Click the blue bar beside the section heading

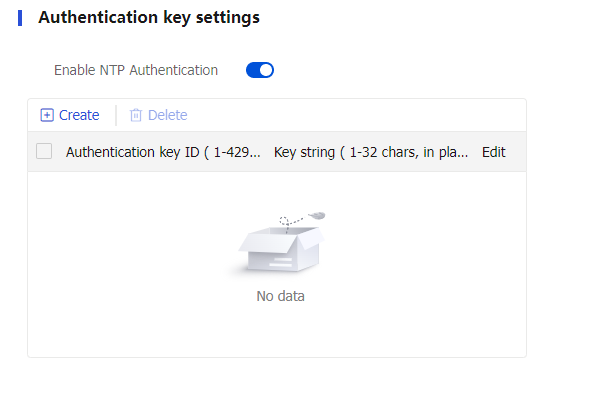[20, 18]
